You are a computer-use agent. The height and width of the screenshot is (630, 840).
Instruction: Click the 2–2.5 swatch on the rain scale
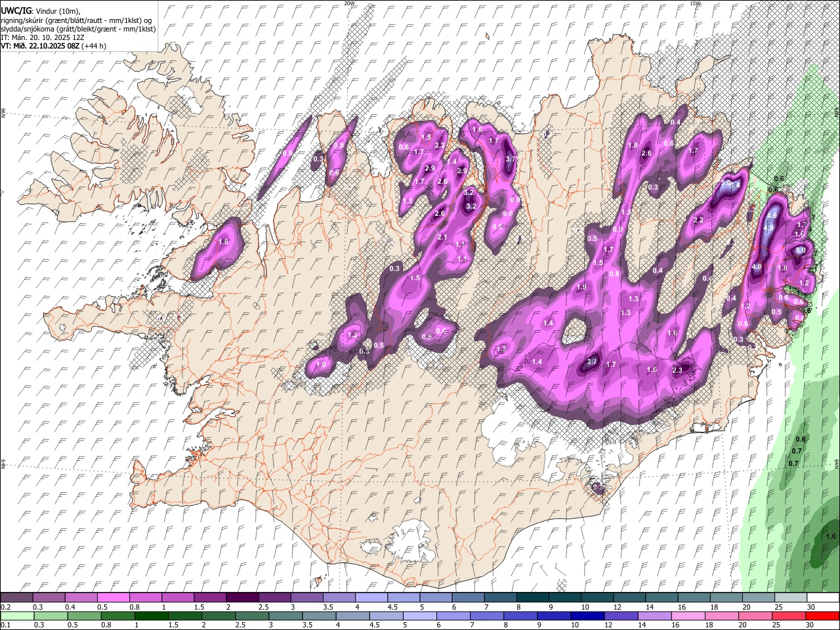218,616
